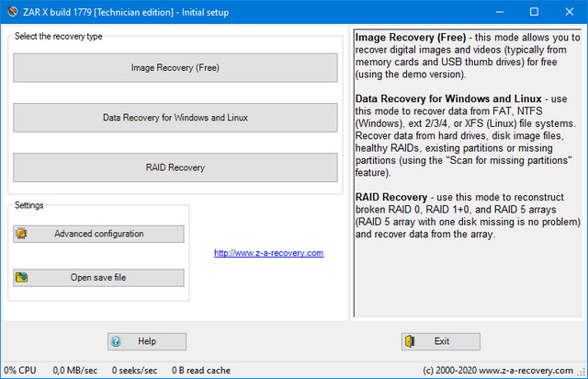Select RAID Recovery mode

coord(175,167)
